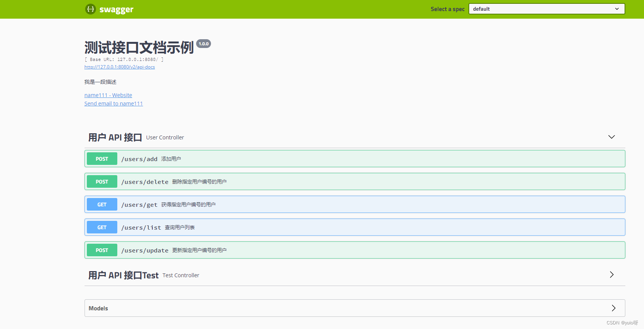Screen dimensions: 644x329
Task: Expand the /users/get endpoint path
Action: (139, 205)
